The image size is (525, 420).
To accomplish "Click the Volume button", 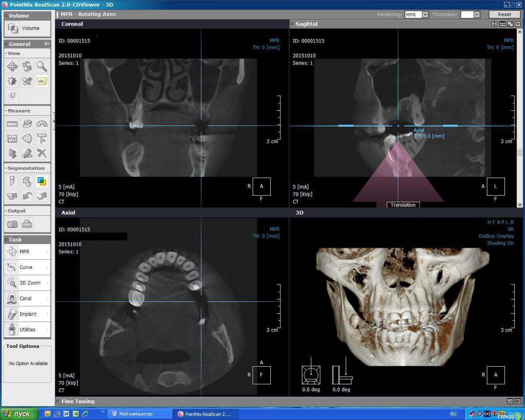I will coord(27,28).
